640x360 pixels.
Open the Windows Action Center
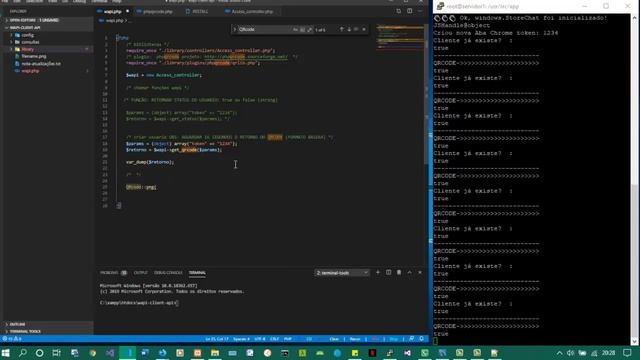(x=627, y=353)
